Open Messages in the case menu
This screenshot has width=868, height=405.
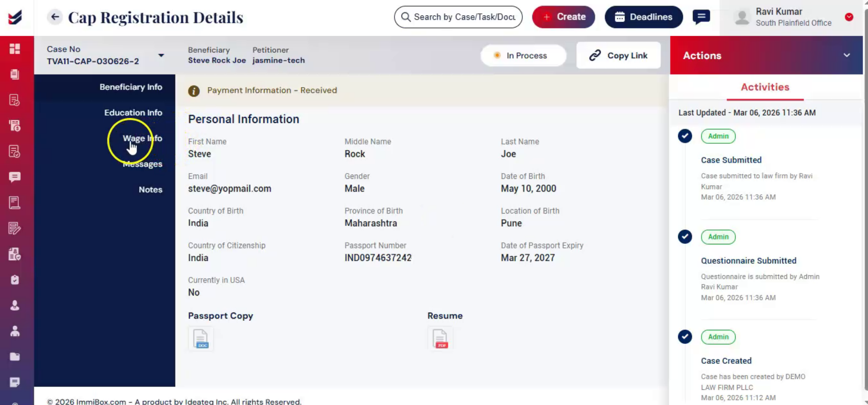[142, 164]
